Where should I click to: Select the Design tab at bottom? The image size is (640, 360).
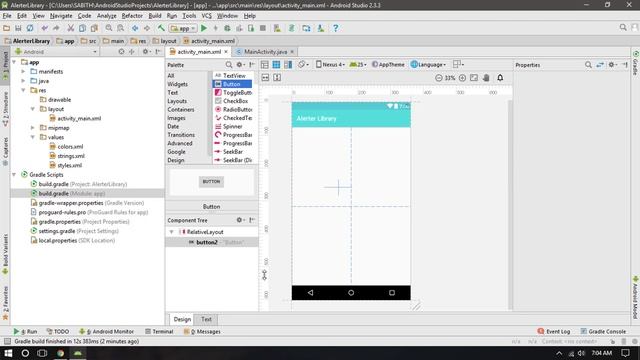pyautogui.click(x=182, y=319)
